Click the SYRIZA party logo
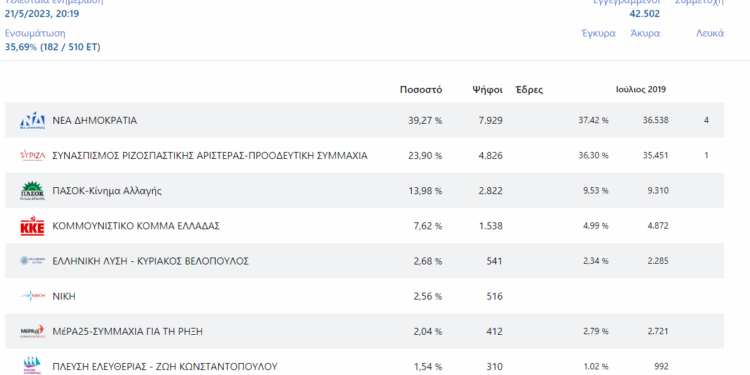 (x=32, y=155)
